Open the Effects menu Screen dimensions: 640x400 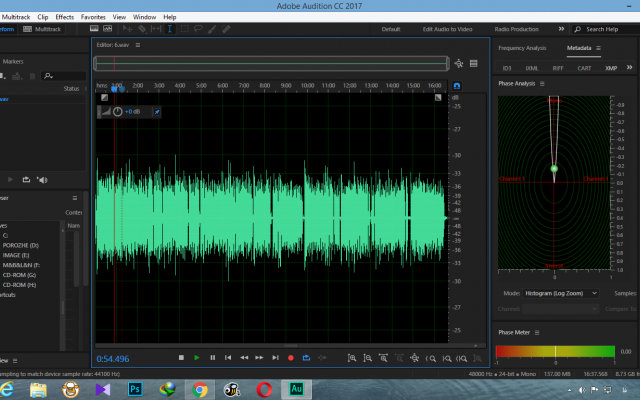(64, 17)
